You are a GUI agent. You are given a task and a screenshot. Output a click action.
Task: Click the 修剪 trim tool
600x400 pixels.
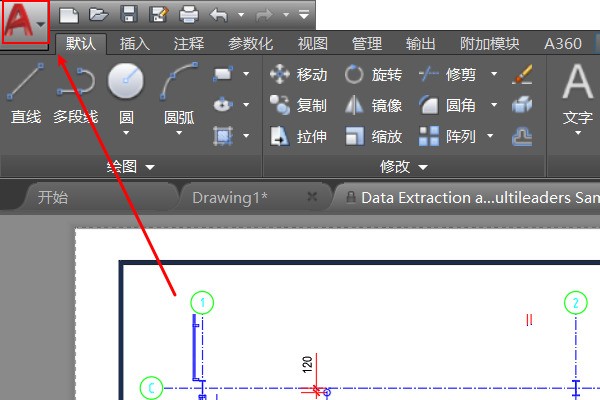(447, 74)
